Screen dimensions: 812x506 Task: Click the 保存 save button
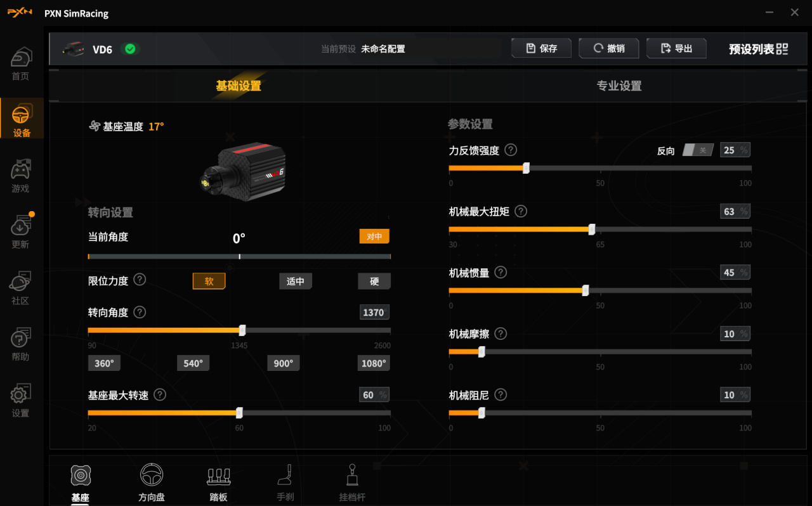click(x=542, y=48)
